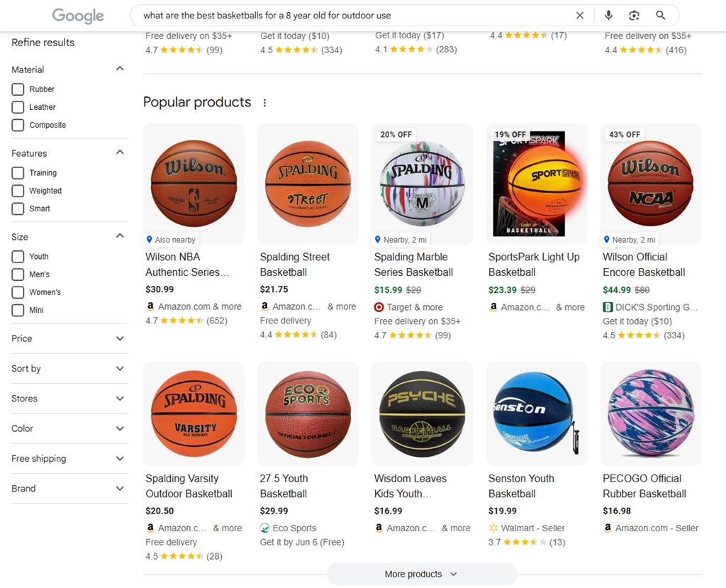Tick the Training features checkbox

point(18,173)
